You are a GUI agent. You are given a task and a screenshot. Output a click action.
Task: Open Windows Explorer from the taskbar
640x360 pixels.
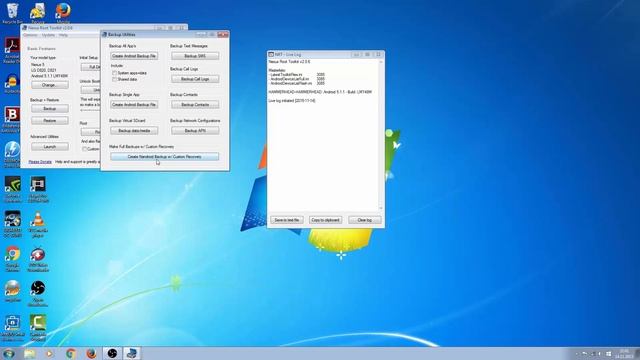[29, 353]
